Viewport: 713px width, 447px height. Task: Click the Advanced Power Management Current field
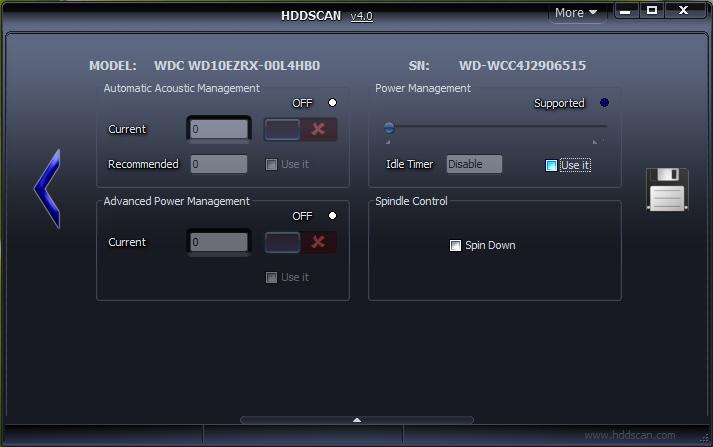pyautogui.click(x=218, y=242)
